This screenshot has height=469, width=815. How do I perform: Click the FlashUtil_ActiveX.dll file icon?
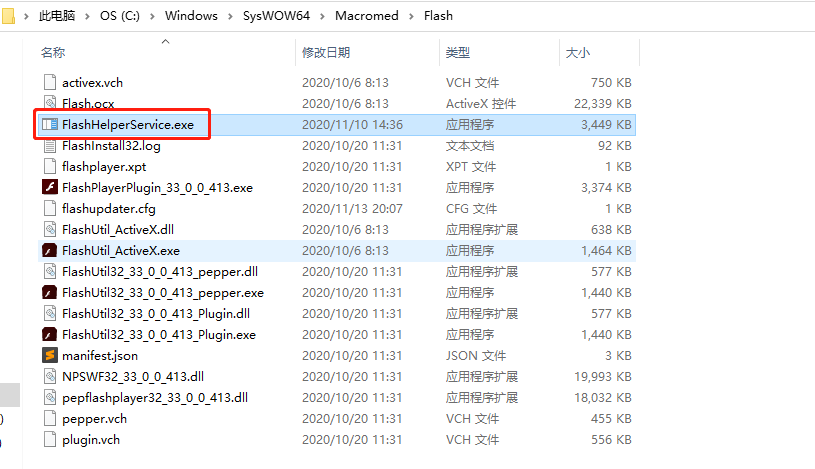pos(50,229)
